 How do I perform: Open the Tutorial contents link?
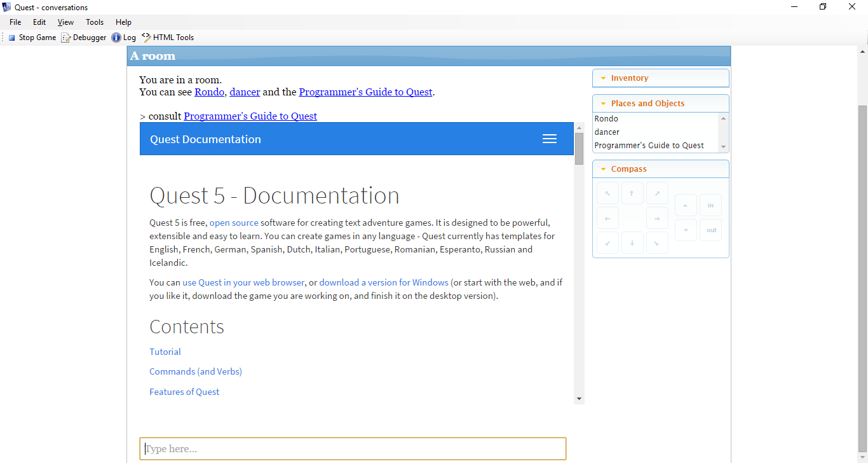pyautogui.click(x=165, y=352)
